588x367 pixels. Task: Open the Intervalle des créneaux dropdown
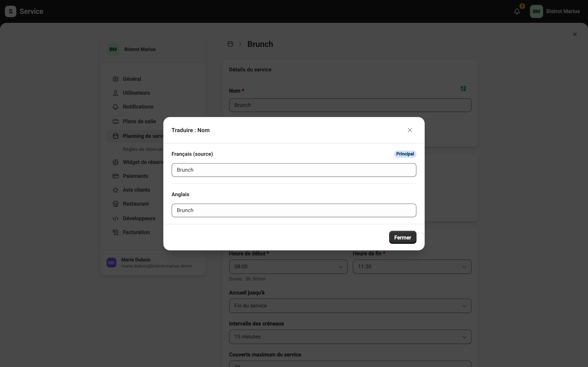[350, 337]
